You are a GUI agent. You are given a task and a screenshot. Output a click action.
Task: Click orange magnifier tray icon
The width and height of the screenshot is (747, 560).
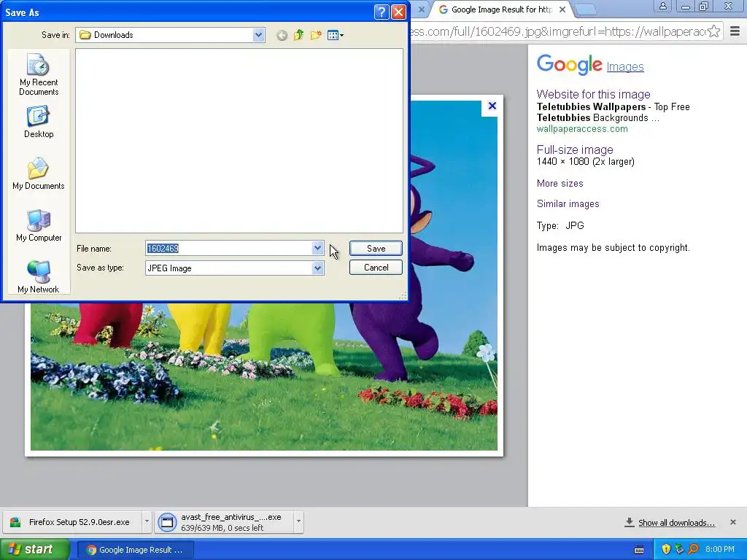pyautogui.click(x=693, y=550)
